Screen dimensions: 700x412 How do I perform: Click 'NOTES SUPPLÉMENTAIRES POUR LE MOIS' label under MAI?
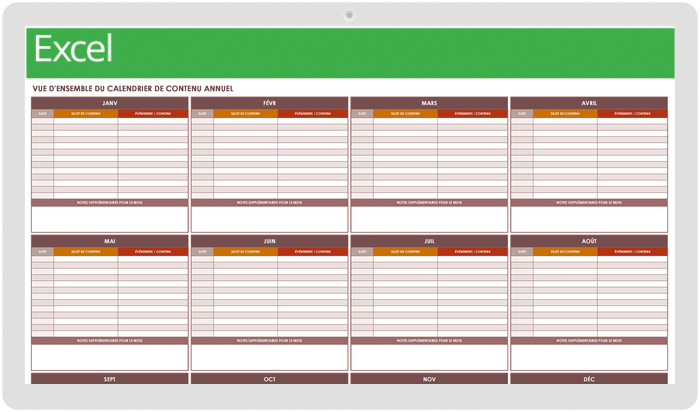(110, 341)
